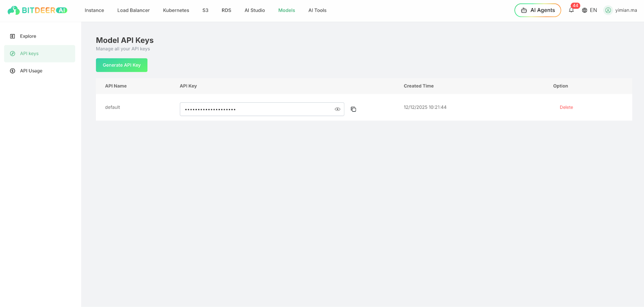Open the S3 section
This screenshot has height=307, width=644.
(205, 10)
